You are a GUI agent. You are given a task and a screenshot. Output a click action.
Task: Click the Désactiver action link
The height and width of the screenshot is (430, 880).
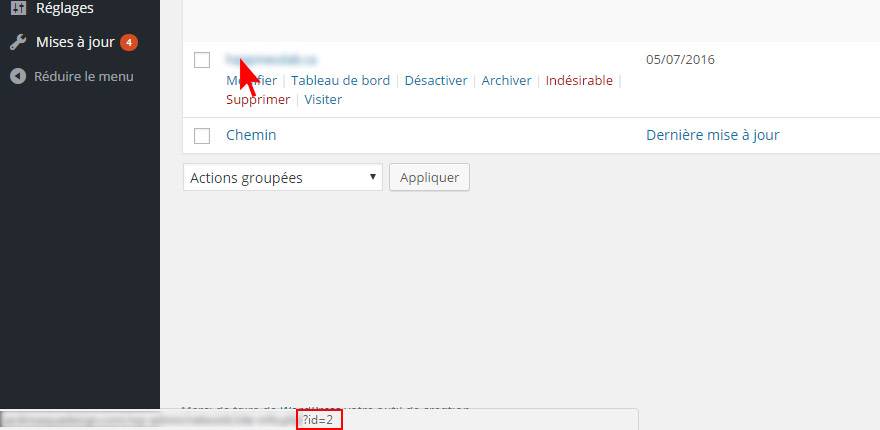coord(436,80)
